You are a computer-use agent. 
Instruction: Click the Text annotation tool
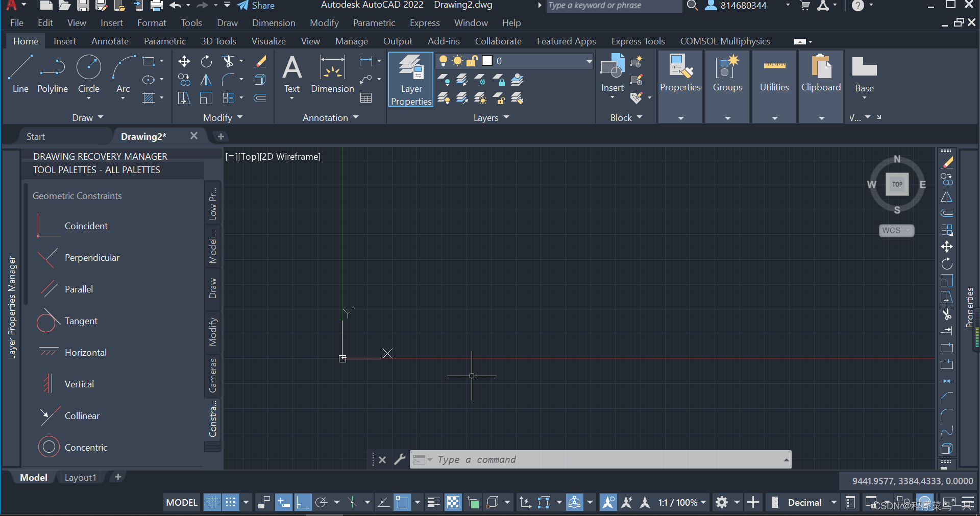tap(292, 75)
